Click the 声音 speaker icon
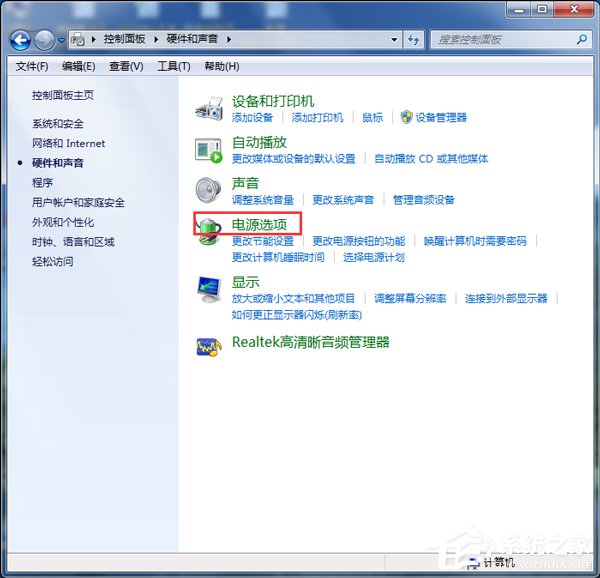The image size is (600, 578). click(208, 190)
